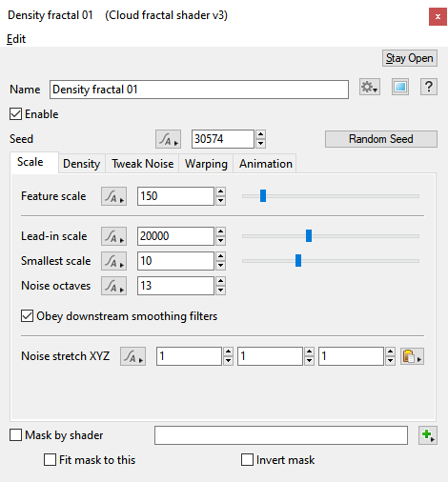Increase Noise octaves with up spinner

click(220, 281)
